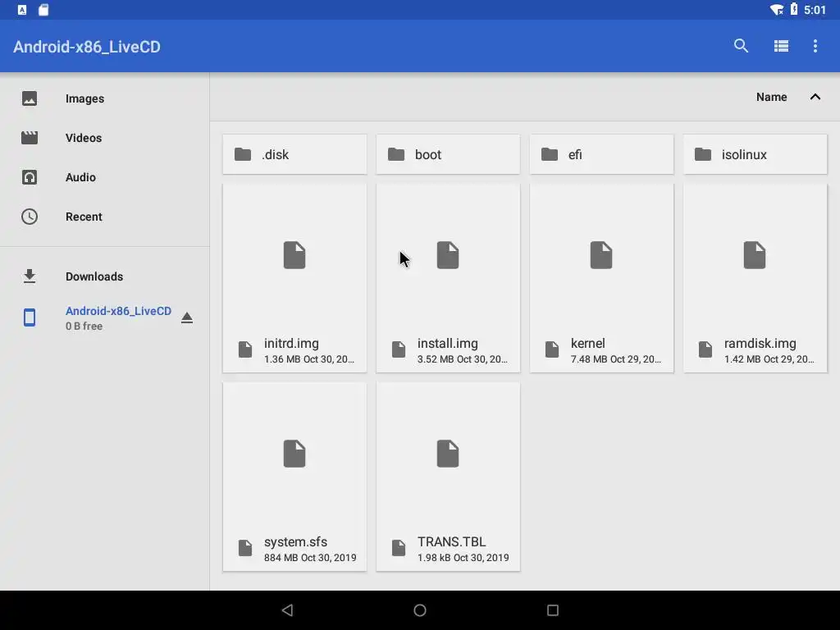Screen dimensions: 840x630
Task: Select the initrd.img large file thumbnail
Action: [294, 255]
